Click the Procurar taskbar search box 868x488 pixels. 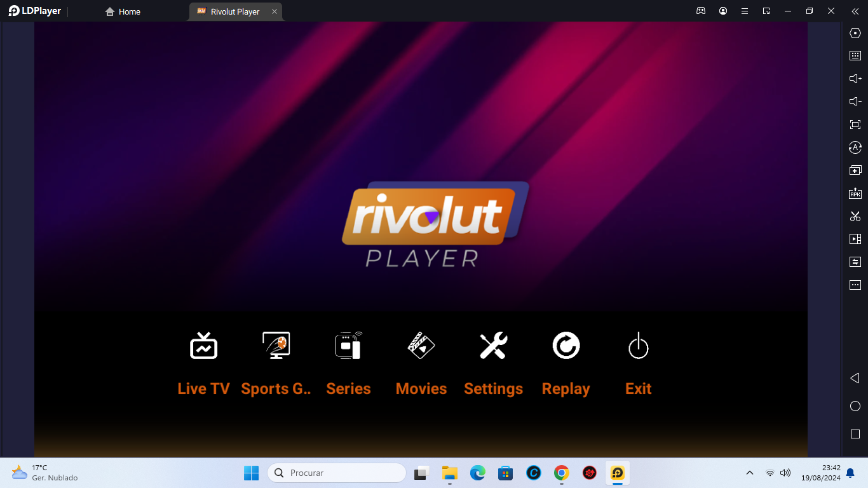[337, 473]
